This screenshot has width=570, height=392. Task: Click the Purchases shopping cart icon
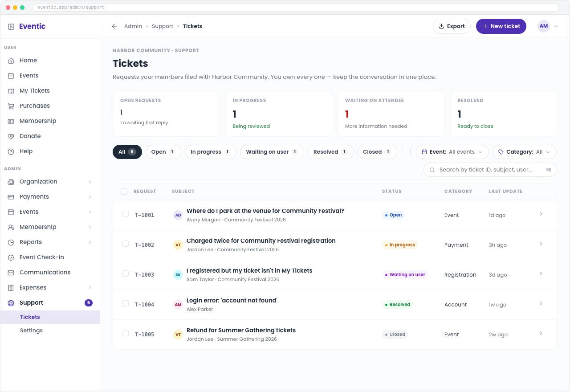[x=11, y=106]
